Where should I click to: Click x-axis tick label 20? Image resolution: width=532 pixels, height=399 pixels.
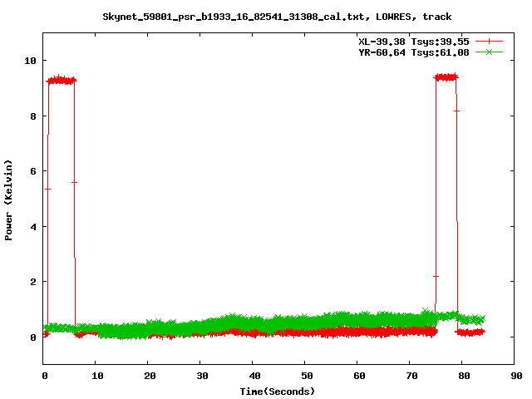(x=150, y=376)
